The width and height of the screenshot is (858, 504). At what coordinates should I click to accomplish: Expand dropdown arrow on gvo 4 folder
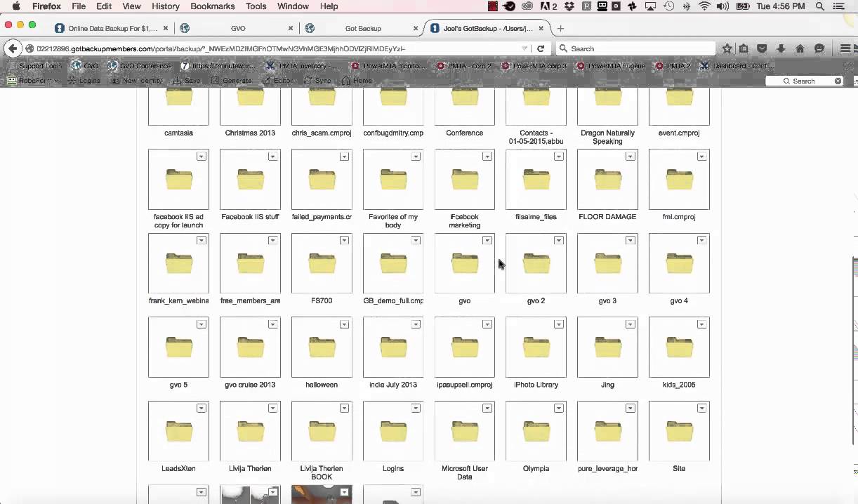pos(701,240)
